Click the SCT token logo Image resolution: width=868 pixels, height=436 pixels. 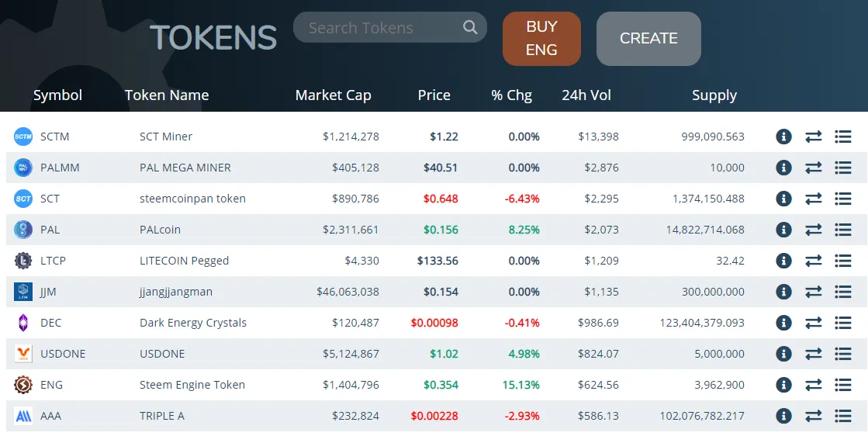pyautogui.click(x=22, y=199)
